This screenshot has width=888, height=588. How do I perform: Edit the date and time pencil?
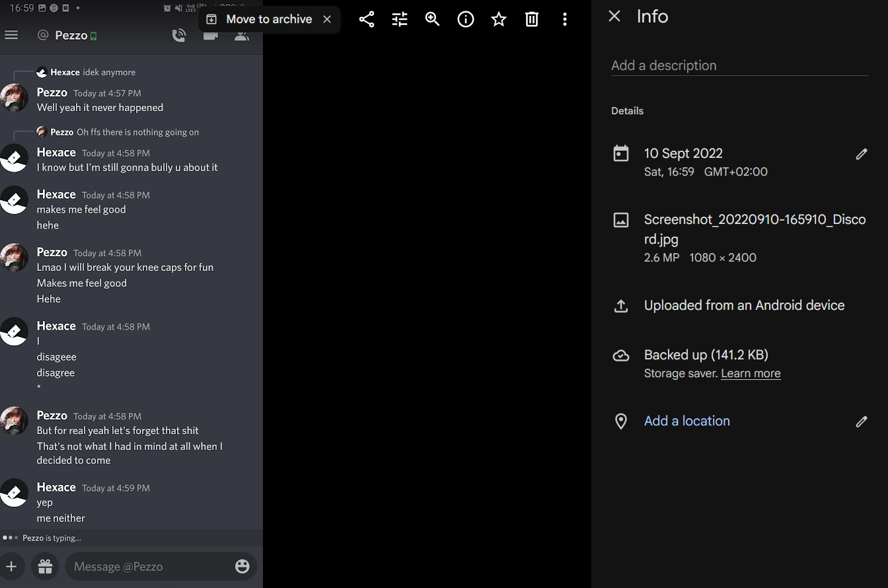click(861, 154)
